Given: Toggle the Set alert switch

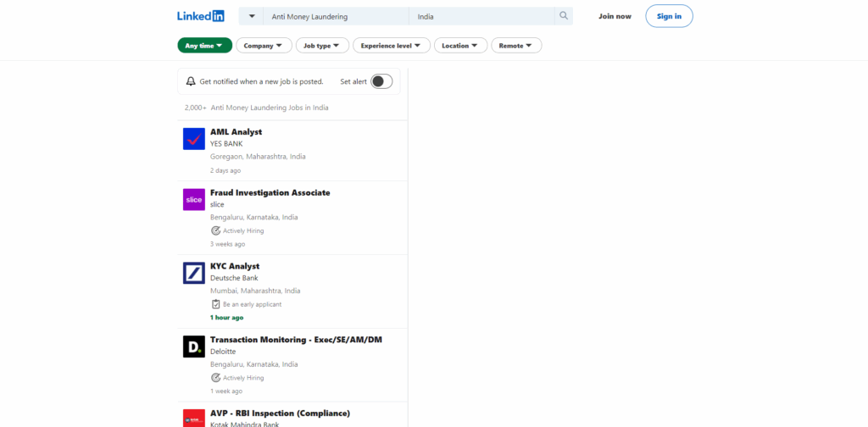Looking at the screenshot, I should (381, 81).
